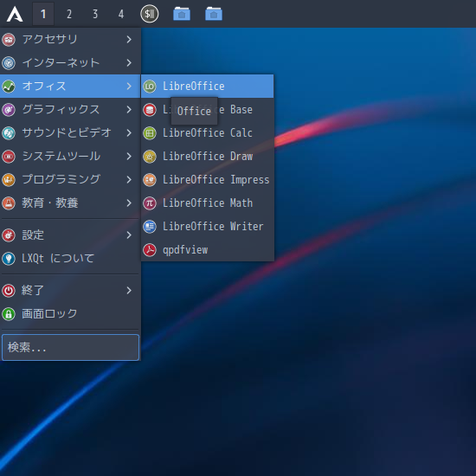Launch qpdfview from the office submenu

coord(208,250)
